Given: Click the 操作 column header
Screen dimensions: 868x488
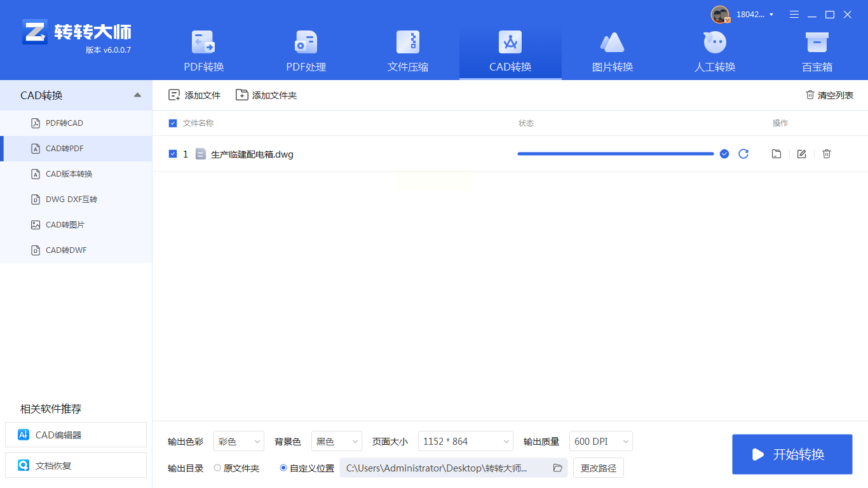Looking at the screenshot, I should pyautogui.click(x=780, y=123).
